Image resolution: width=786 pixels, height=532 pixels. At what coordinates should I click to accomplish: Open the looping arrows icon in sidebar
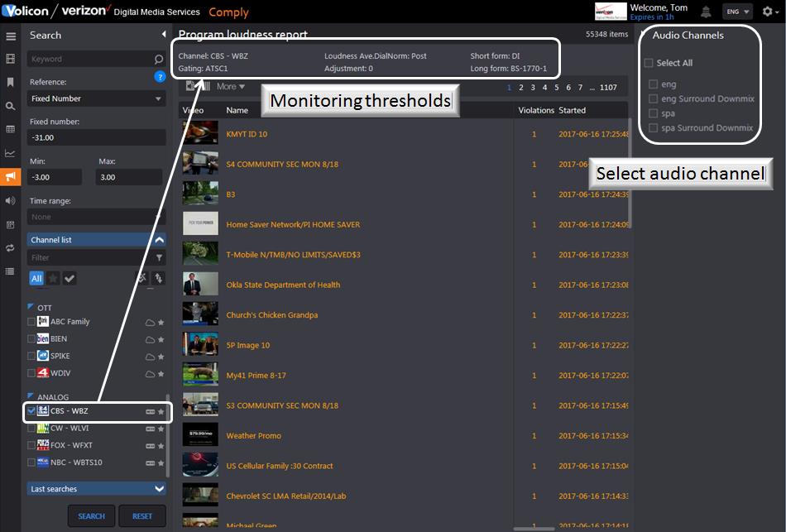[x=10, y=247]
